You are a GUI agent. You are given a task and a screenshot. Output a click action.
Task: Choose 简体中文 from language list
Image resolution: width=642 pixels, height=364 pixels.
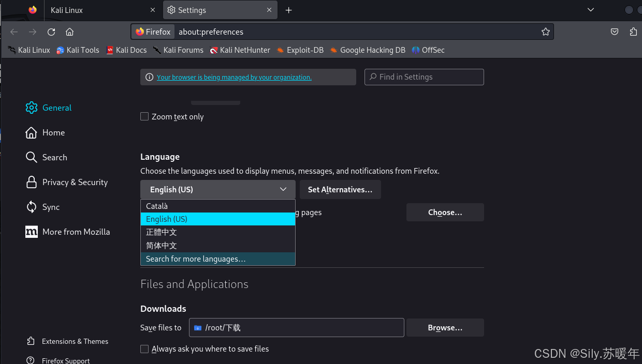tap(218, 246)
